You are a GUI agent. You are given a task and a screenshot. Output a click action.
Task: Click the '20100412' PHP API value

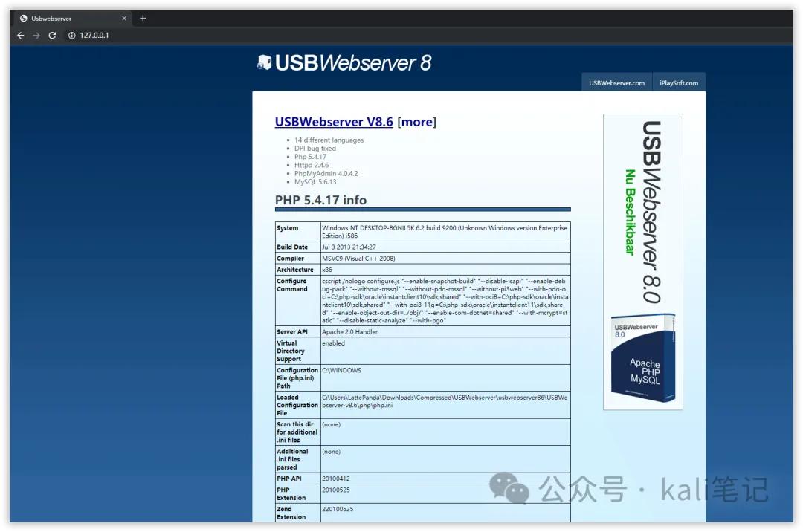[x=335, y=479]
